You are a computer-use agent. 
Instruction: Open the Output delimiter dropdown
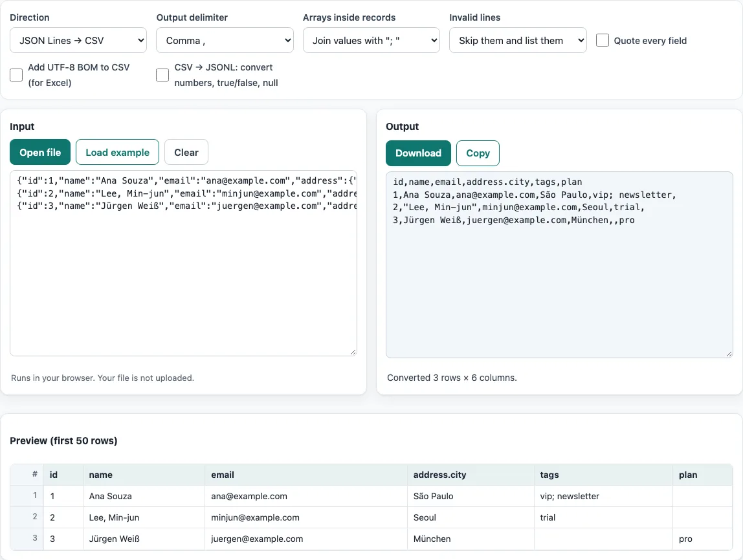[x=225, y=40]
